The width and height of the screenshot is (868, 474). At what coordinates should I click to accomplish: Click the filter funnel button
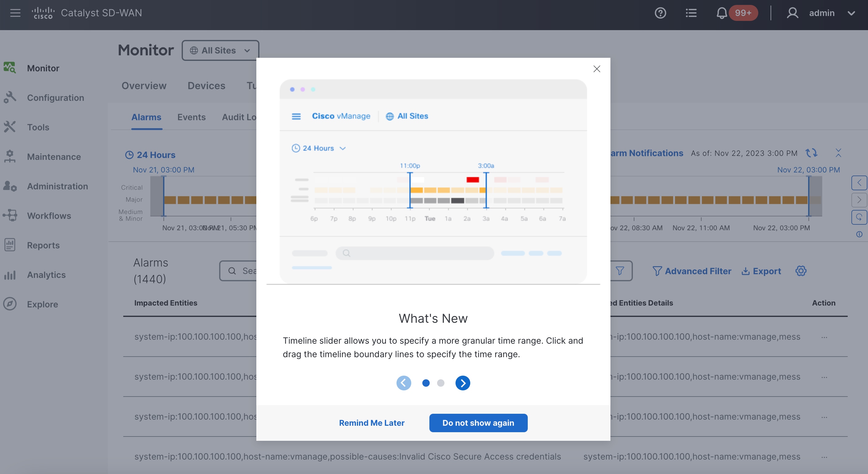pos(620,271)
